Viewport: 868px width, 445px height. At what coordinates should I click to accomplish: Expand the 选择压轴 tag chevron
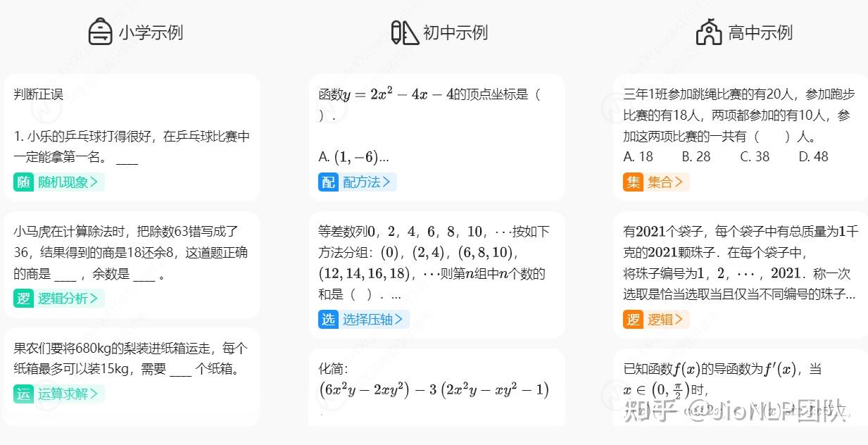click(399, 320)
